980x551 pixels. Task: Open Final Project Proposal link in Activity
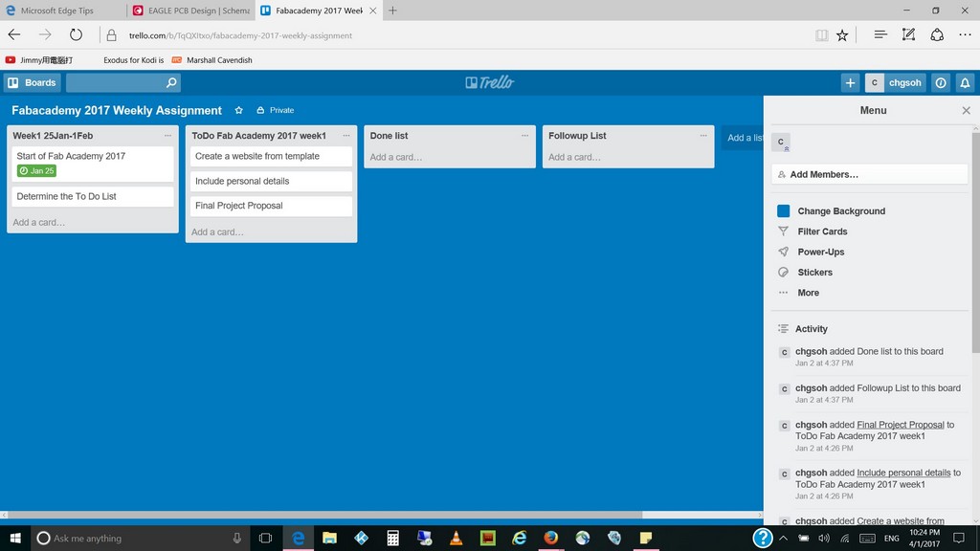point(900,425)
